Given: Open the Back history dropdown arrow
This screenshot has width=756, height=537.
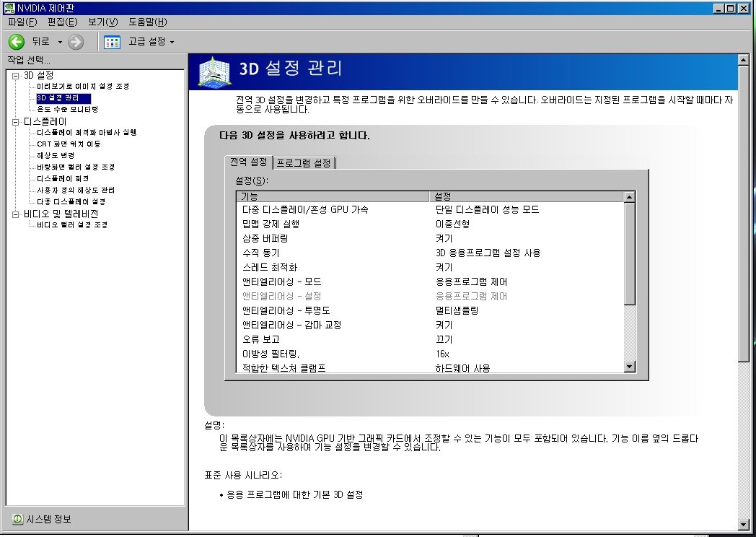Looking at the screenshot, I should click(60, 42).
